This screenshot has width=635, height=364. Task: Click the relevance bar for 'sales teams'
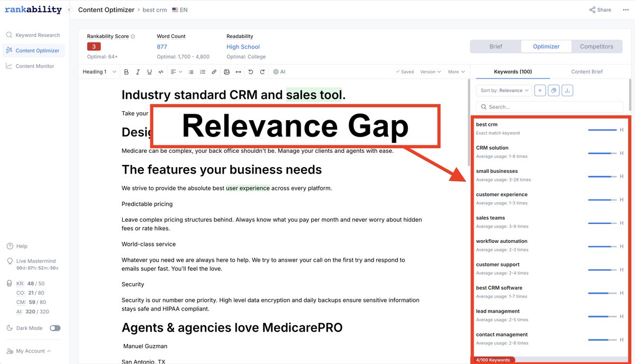603,223
